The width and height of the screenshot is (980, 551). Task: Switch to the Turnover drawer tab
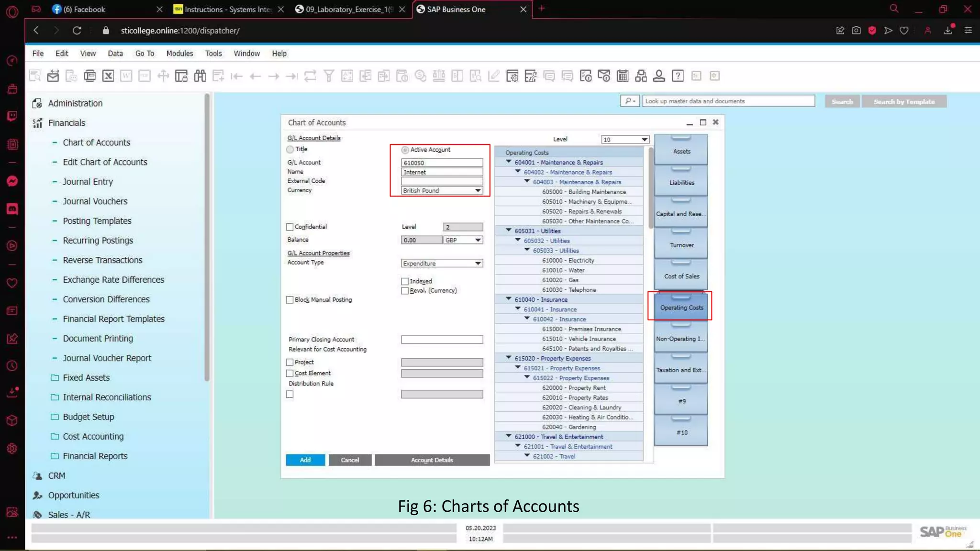point(681,245)
